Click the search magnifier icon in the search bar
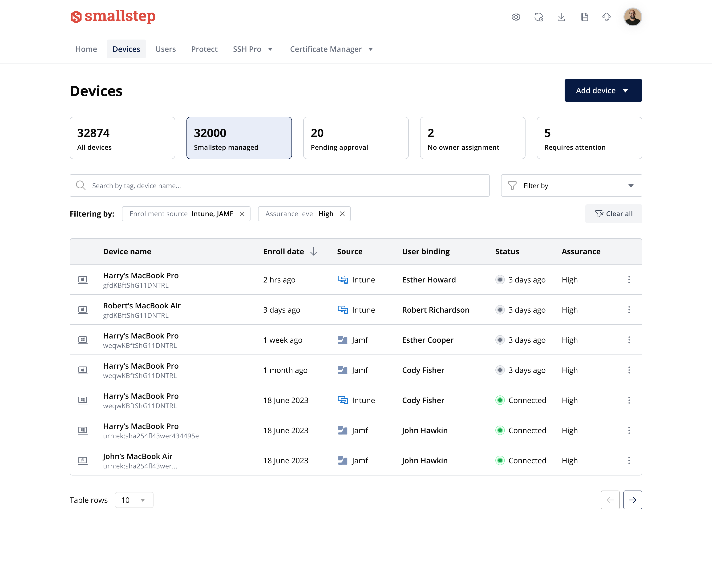 pos(81,185)
